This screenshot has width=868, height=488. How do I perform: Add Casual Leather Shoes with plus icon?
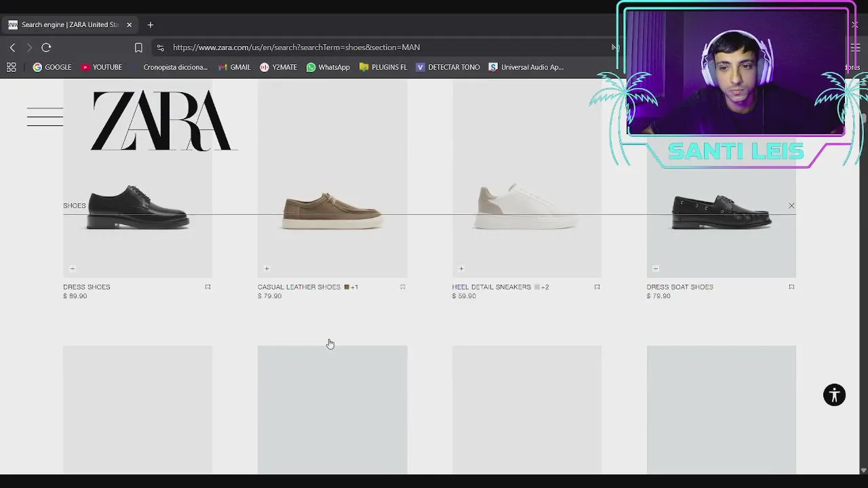click(267, 268)
